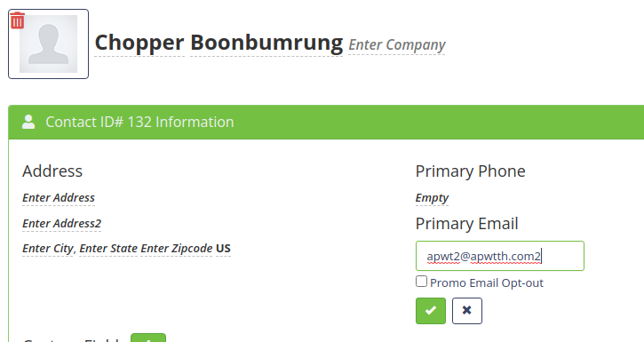Edit the Empty primary phone value

coord(432,198)
